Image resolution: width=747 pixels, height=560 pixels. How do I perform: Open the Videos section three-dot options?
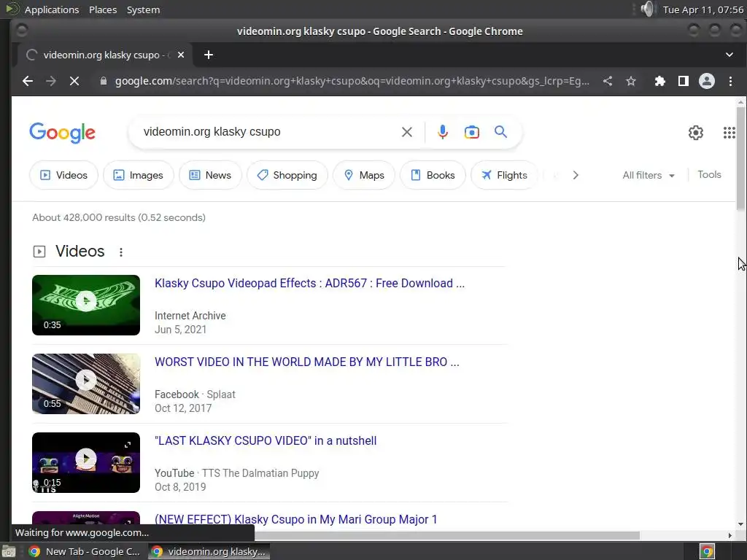[121, 252]
